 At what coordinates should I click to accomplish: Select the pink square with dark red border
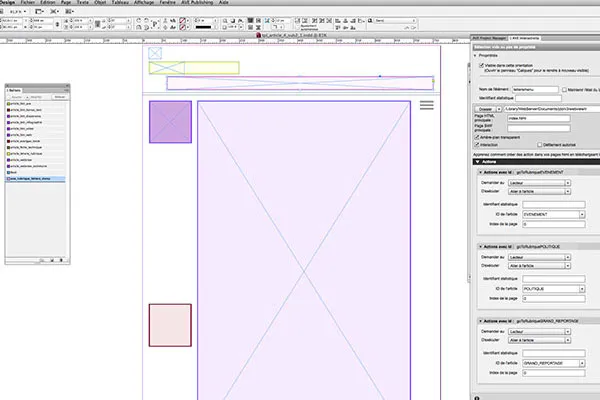[170, 325]
